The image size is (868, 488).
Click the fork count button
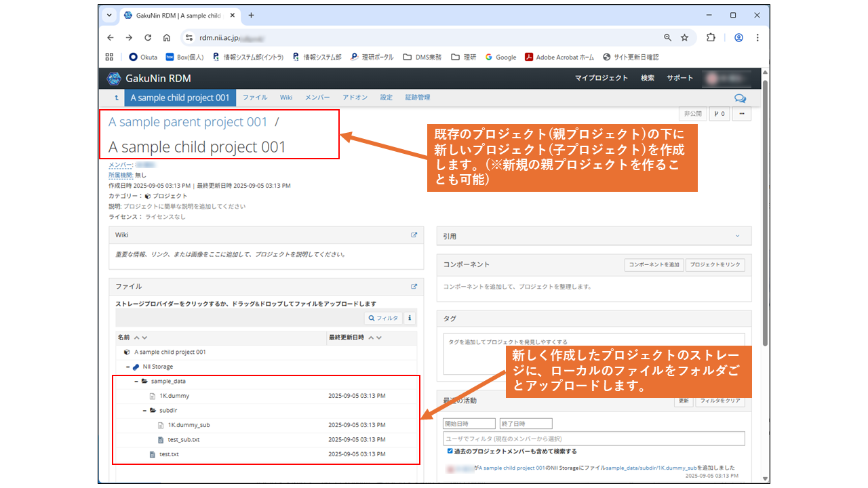click(719, 114)
